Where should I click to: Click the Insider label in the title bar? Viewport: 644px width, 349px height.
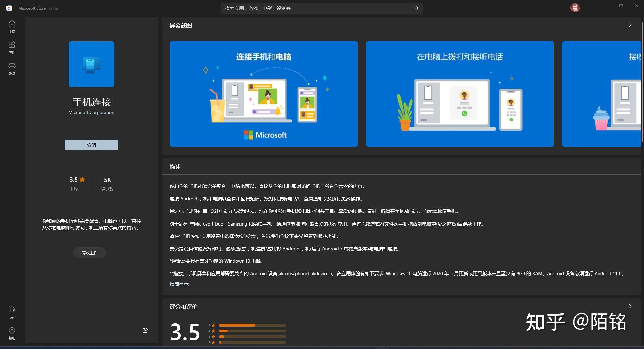[54, 8]
